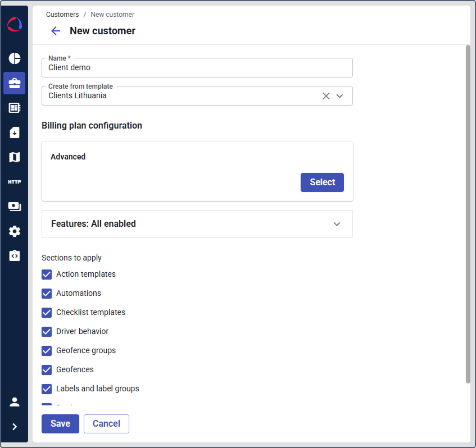Open the file download icon in sidebar
The height and width of the screenshot is (448, 476).
pos(15,132)
